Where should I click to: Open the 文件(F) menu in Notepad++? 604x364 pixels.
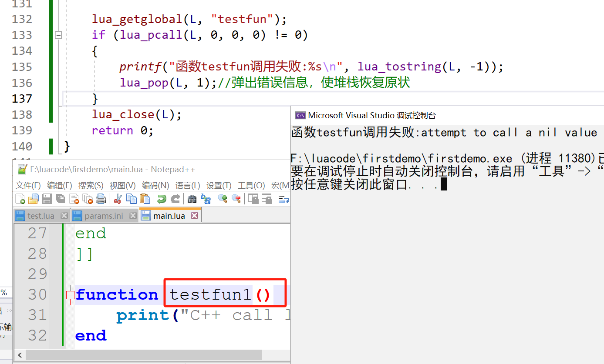click(x=28, y=186)
